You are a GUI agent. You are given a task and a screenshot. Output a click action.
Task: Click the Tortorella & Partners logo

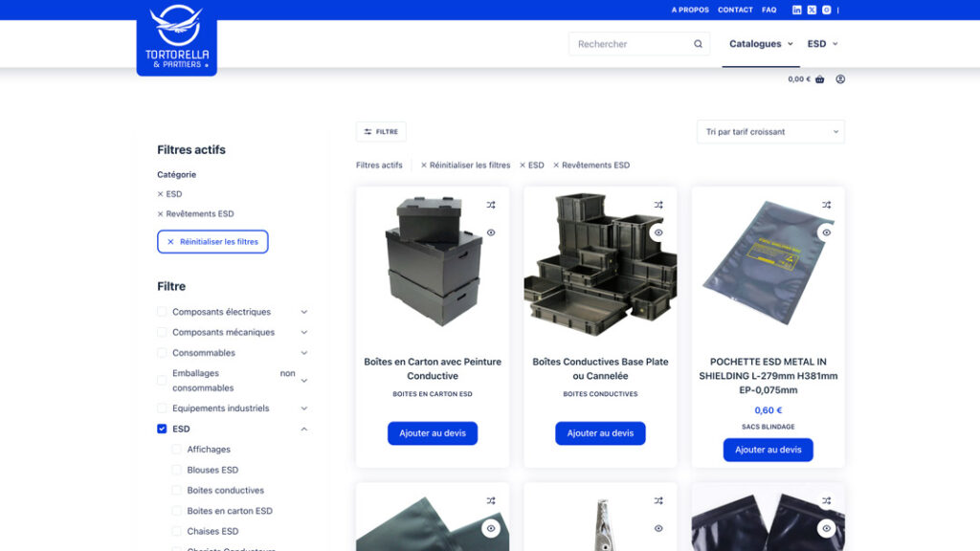tap(177, 40)
